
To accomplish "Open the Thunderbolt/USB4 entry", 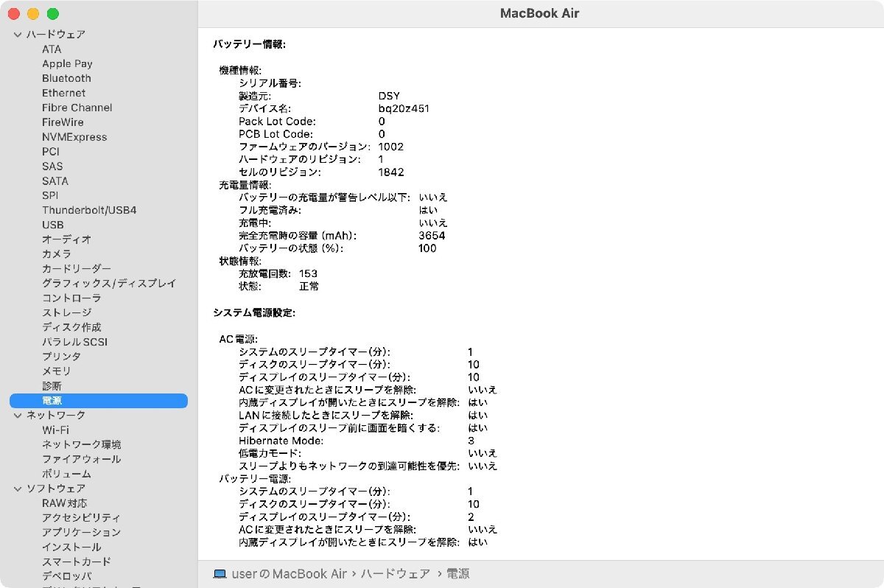I will tap(88, 210).
